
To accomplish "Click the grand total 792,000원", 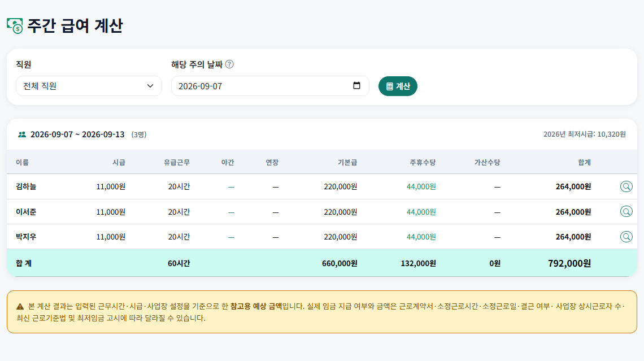I will 569,263.
